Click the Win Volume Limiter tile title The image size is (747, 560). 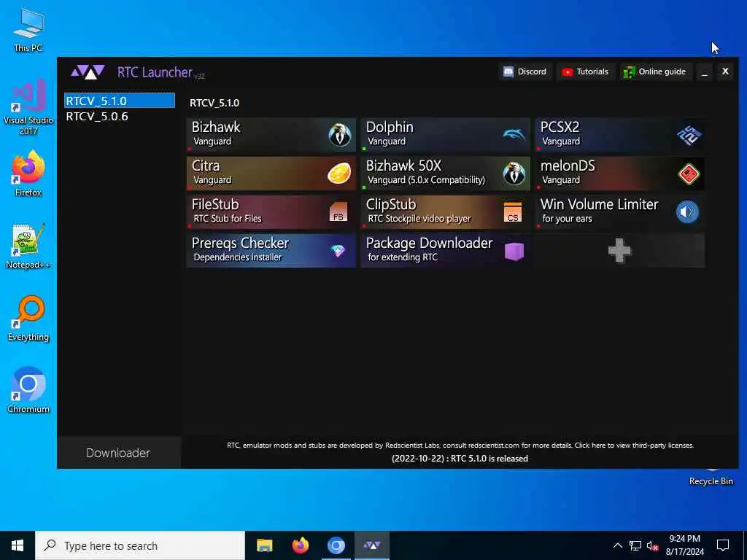[600, 204]
